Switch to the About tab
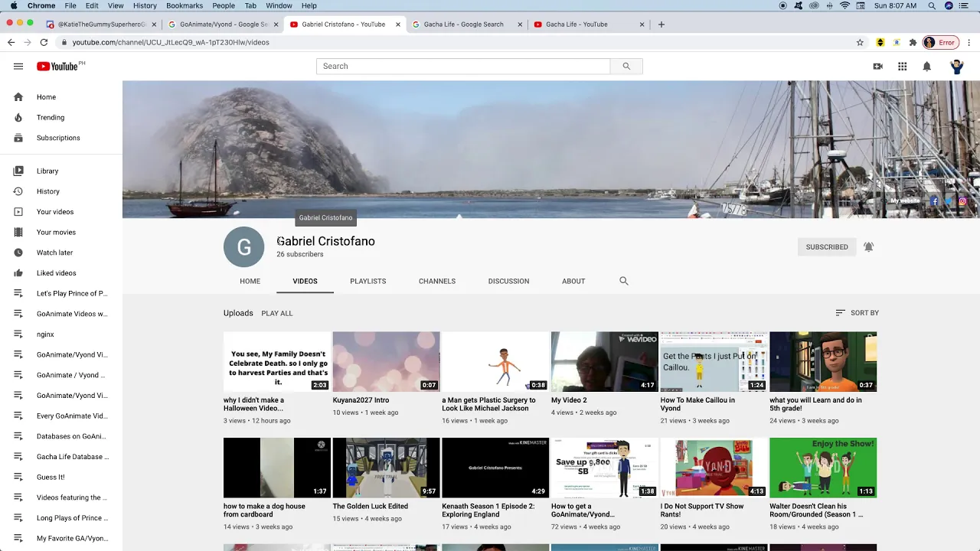Screen dimensions: 980x551 [x=573, y=282]
